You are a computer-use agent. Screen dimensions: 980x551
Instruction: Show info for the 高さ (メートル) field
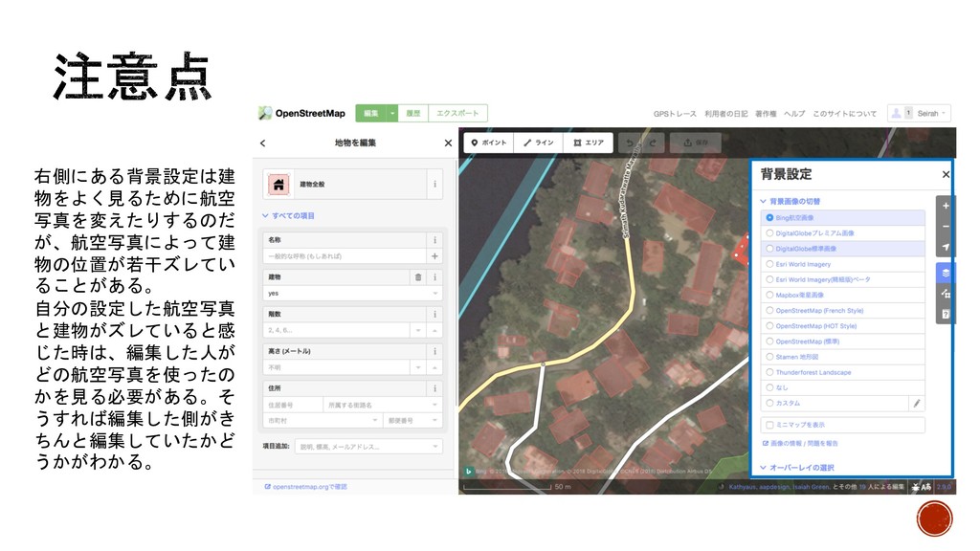[435, 351]
